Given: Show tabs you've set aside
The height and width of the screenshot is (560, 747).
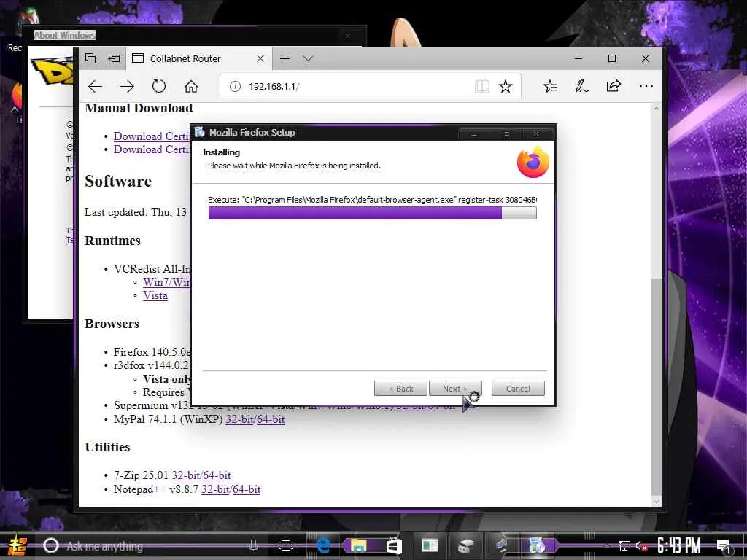Looking at the screenshot, I should [90, 58].
